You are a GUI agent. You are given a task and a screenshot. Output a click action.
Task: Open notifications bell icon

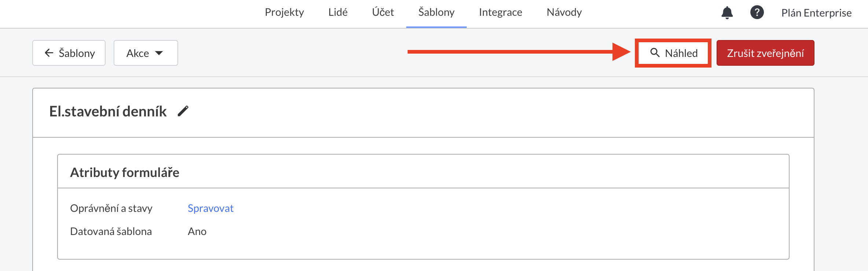[x=727, y=13]
